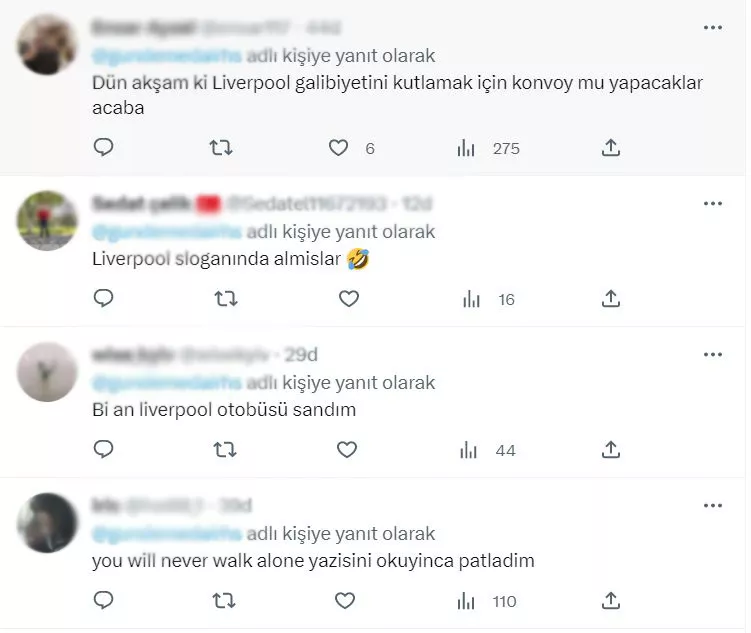Viewport: 751px width, 633px height.
Task: Reply to the 'Liverpool sloganında almislar' tweet
Action: pos(103,298)
